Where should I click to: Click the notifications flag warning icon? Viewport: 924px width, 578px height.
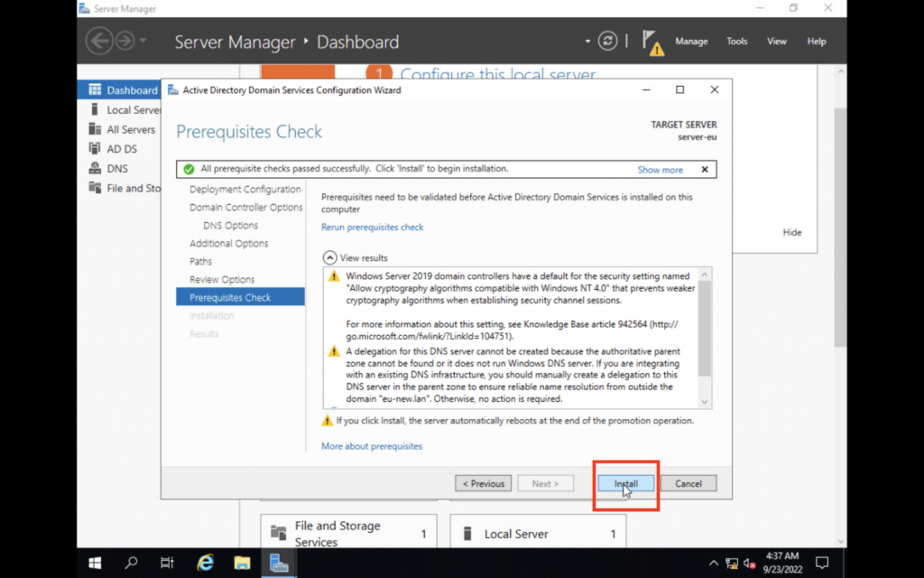point(651,42)
